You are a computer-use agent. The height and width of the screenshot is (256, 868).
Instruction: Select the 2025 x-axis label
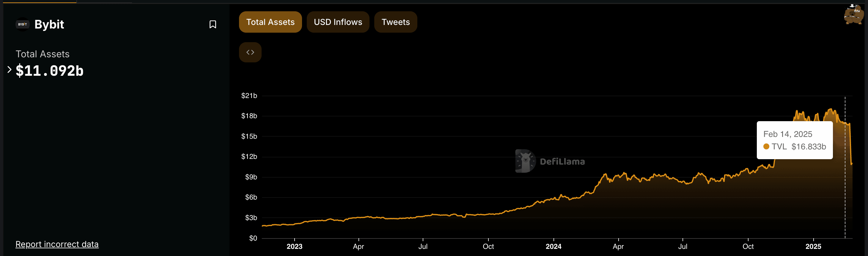(x=813, y=246)
